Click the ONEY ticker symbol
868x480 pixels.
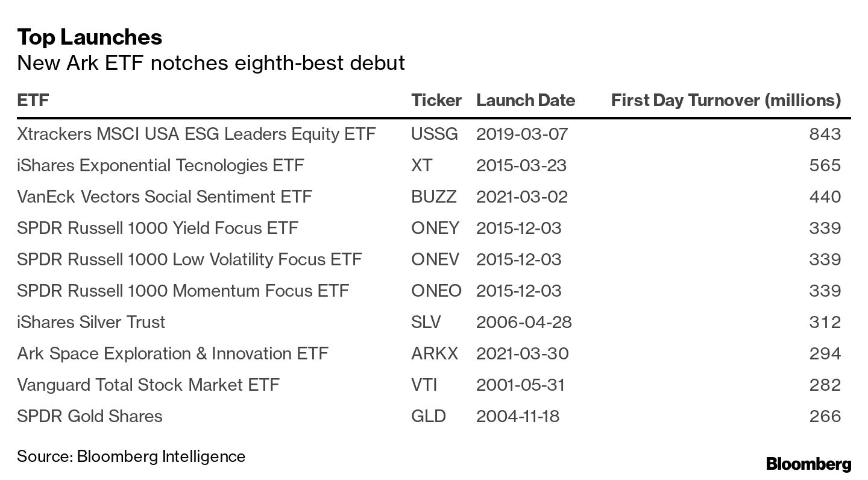[x=435, y=228]
